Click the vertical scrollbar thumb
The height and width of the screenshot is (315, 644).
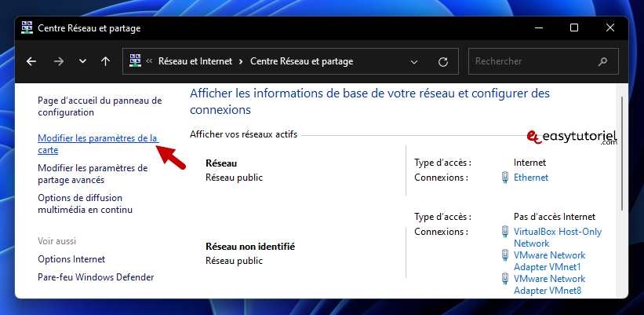(x=622, y=153)
